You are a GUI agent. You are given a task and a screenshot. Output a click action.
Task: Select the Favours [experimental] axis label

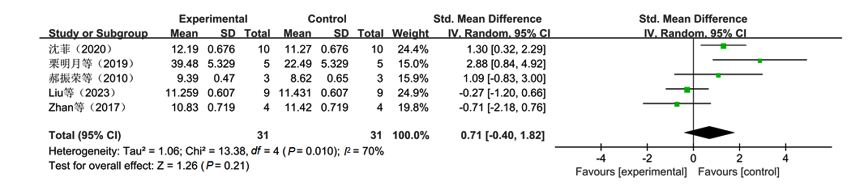[x=631, y=172]
